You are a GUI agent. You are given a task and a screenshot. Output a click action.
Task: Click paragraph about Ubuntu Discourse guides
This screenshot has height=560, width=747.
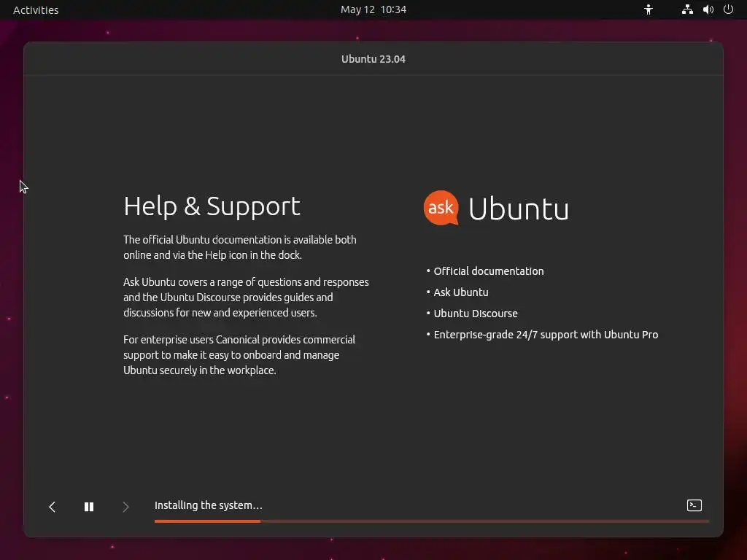246,297
